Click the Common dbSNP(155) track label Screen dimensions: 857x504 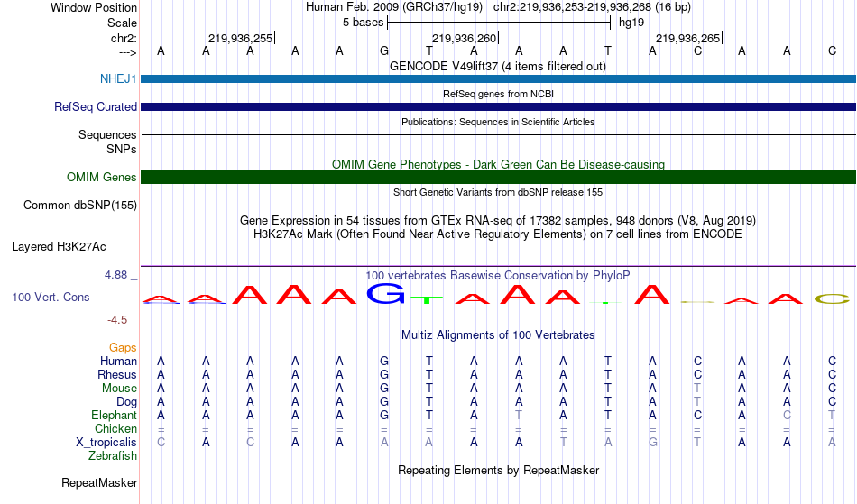80,206
